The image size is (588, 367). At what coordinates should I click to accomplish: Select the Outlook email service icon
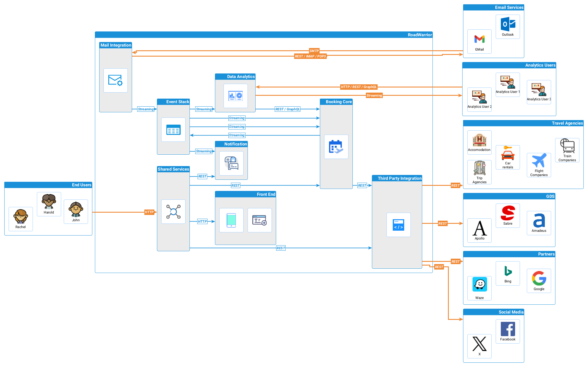508,24
